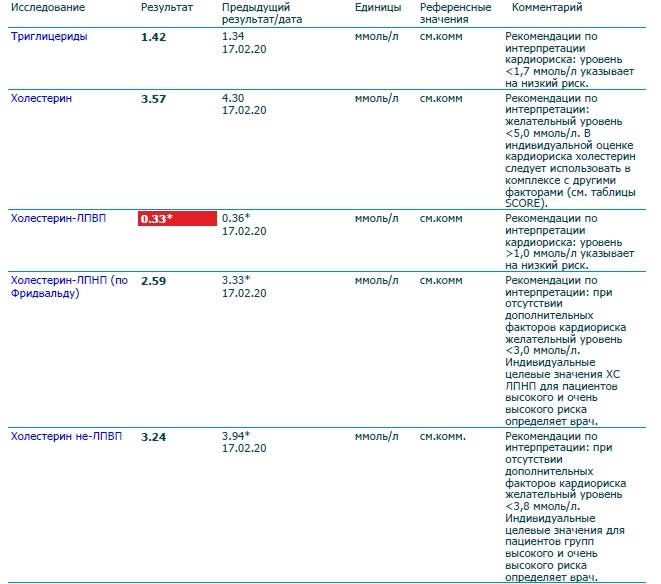Viewport: 661px width, 584px height.
Task: Click the Холестерин test name link
Action: point(41,99)
